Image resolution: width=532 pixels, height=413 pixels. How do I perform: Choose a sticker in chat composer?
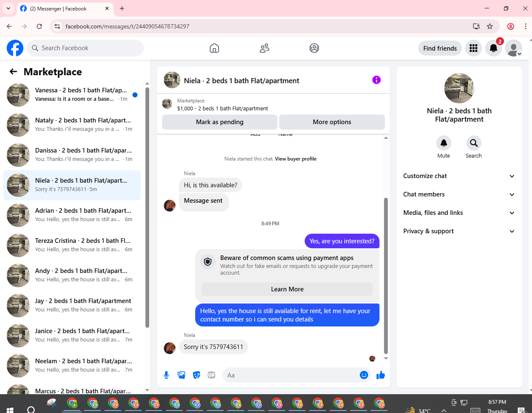click(196, 375)
